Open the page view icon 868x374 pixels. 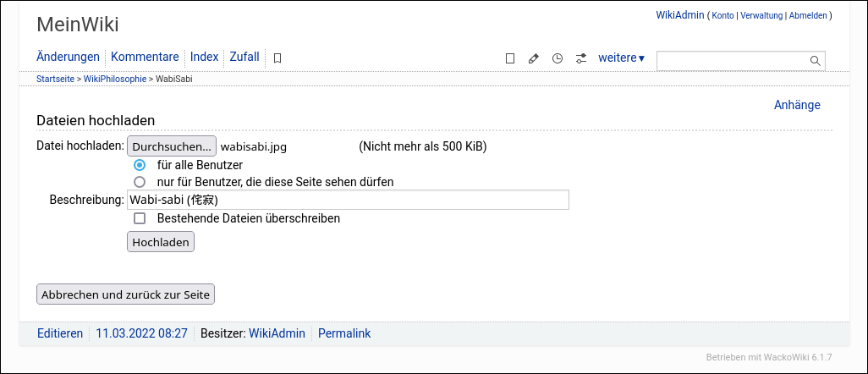[510, 58]
